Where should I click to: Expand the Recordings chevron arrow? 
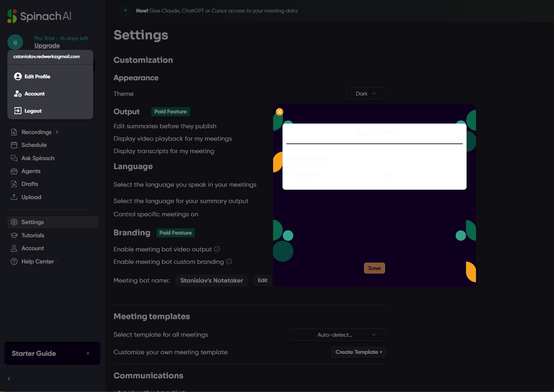coord(57,132)
